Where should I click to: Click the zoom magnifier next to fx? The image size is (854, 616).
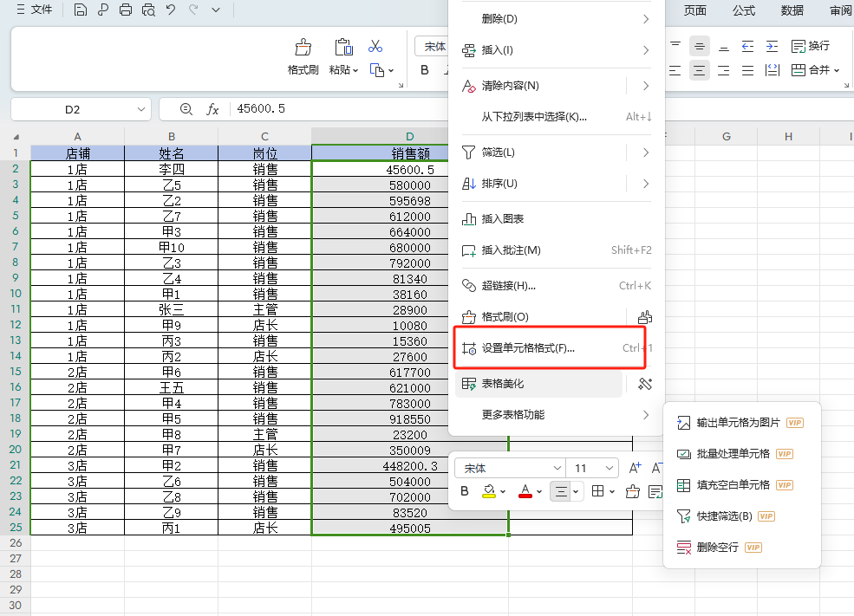(x=186, y=109)
